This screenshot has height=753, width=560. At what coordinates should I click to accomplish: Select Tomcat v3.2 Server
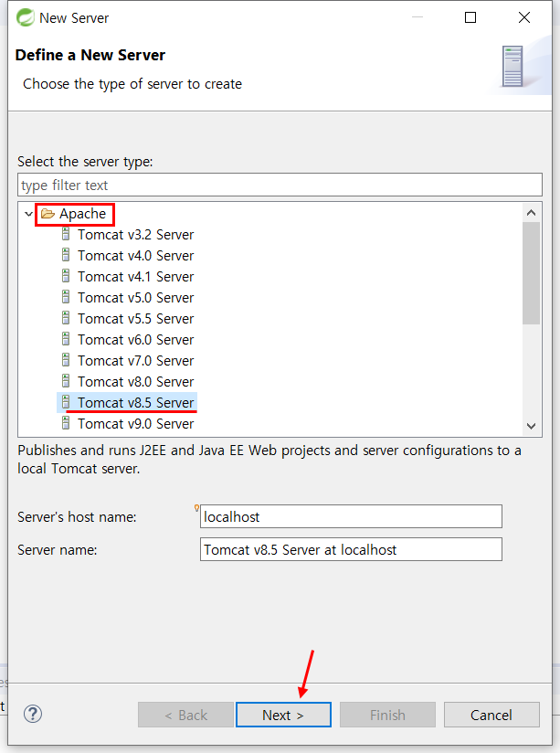(x=135, y=234)
